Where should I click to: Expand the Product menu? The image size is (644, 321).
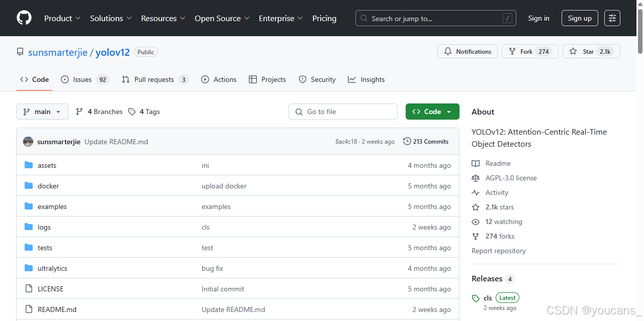[62, 18]
